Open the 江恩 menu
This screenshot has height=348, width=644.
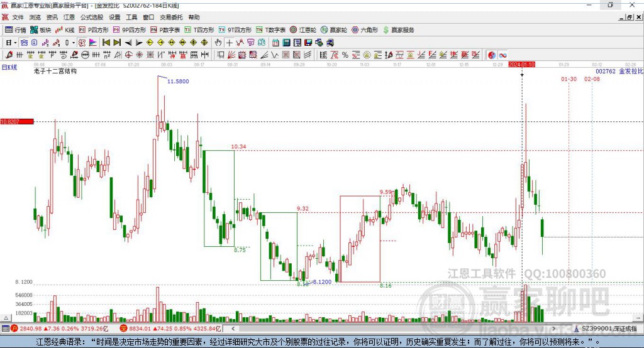click(69, 17)
